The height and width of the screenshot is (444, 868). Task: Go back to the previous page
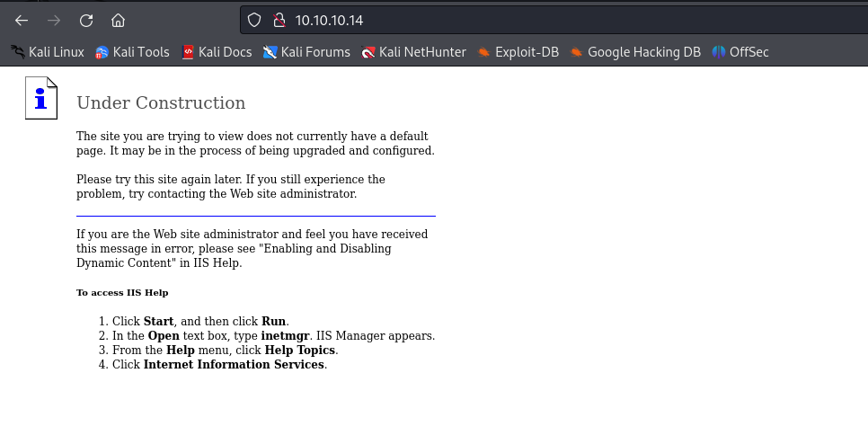pos(22,20)
